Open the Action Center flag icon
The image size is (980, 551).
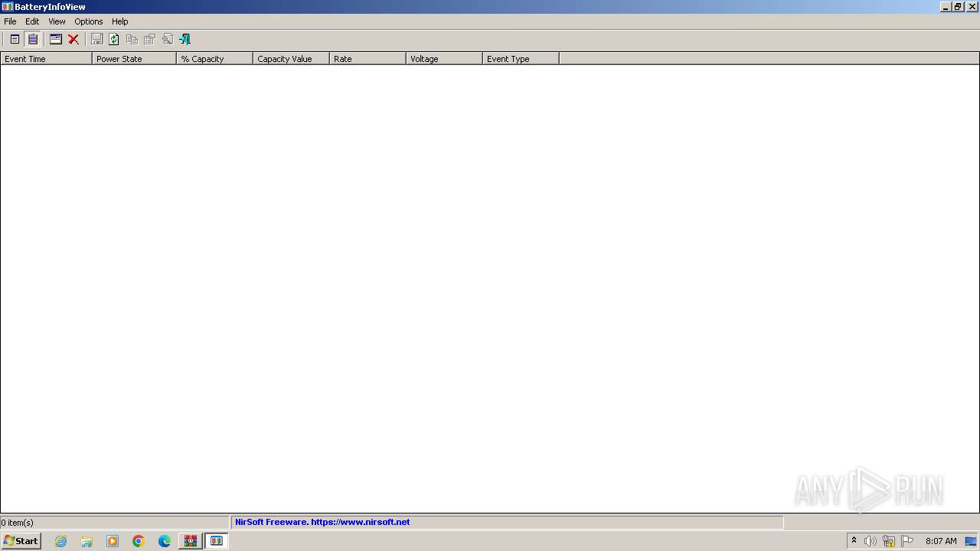click(907, 541)
